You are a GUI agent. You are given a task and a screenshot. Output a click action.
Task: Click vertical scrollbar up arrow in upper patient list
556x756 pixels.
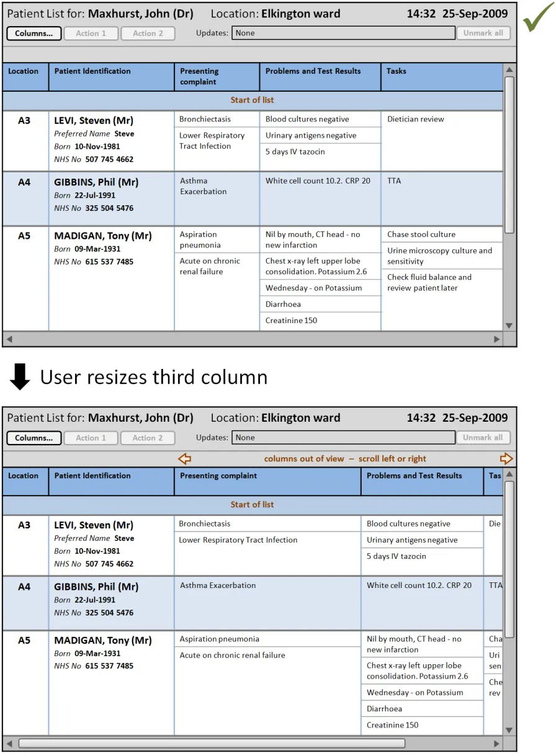coord(509,70)
